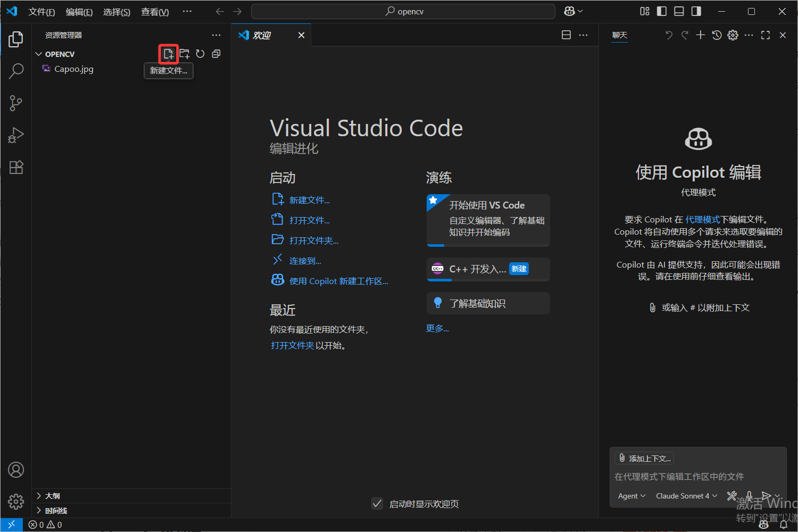Image resolution: width=798 pixels, height=532 pixels.
Task: Click the New Folder icon in Explorer
Action: tap(184, 53)
